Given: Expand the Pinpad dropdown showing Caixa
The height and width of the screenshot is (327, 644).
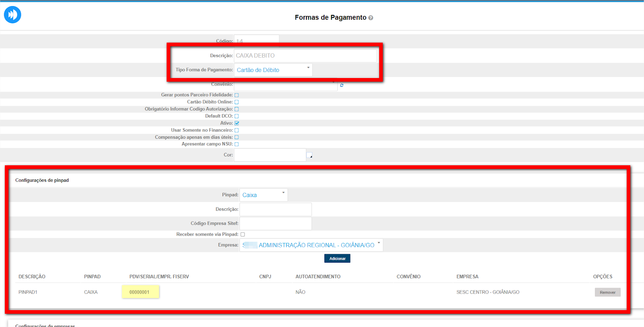Looking at the screenshot, I should click(x=263, y=195).
